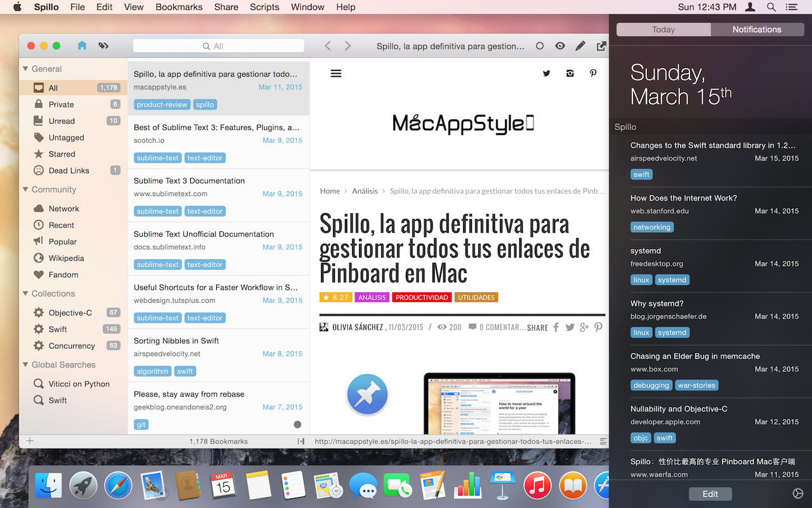Screen dimensions: 812x508
Task: Click the search field labeled All
Action: (x=219, y=46)
